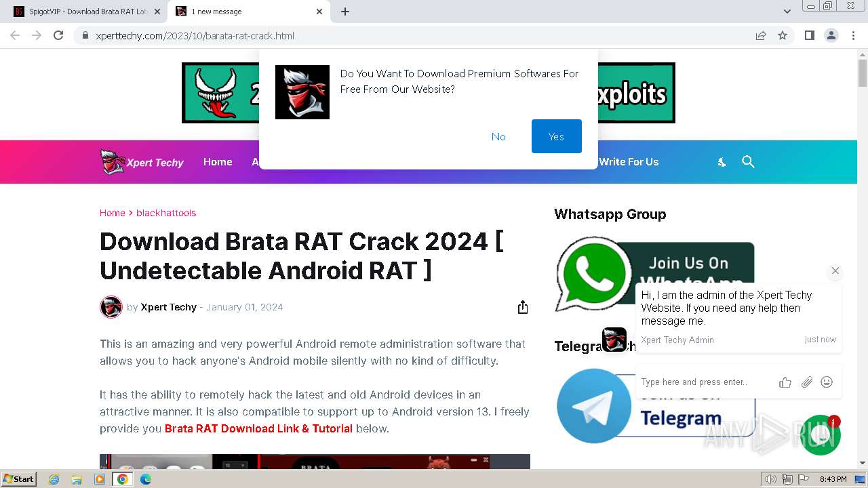868x488 pixels.
Task: Open the green chat launcher bubble
Action: tap(820, 435)
